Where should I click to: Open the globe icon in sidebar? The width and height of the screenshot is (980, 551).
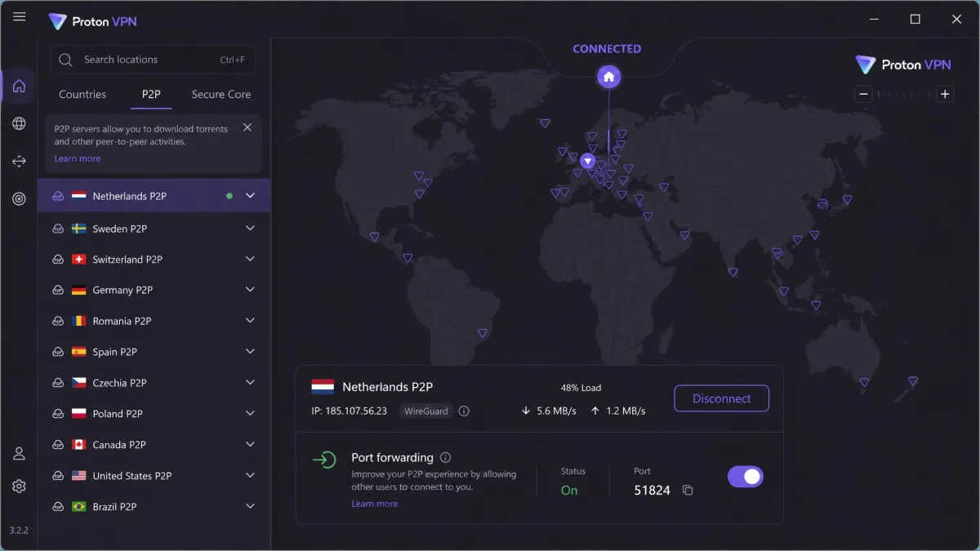coord(19,123)
